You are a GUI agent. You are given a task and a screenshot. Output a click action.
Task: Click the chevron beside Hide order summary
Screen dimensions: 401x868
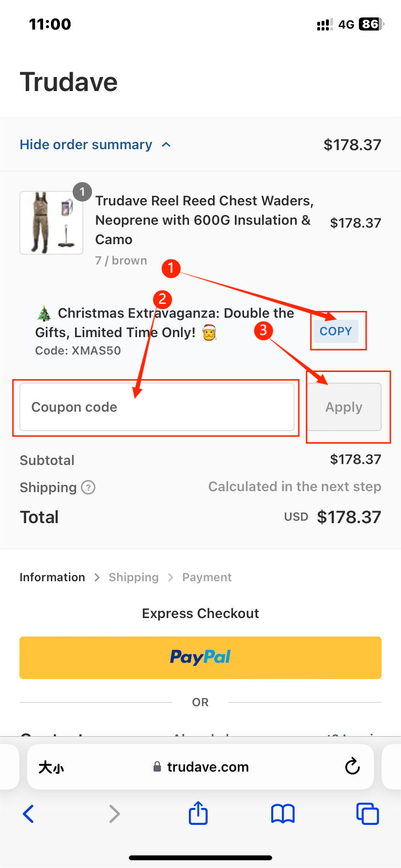click(166, 145)
